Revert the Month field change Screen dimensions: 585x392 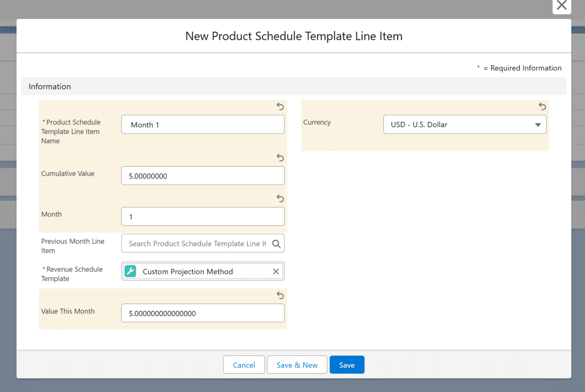click(x=280, y=199)
